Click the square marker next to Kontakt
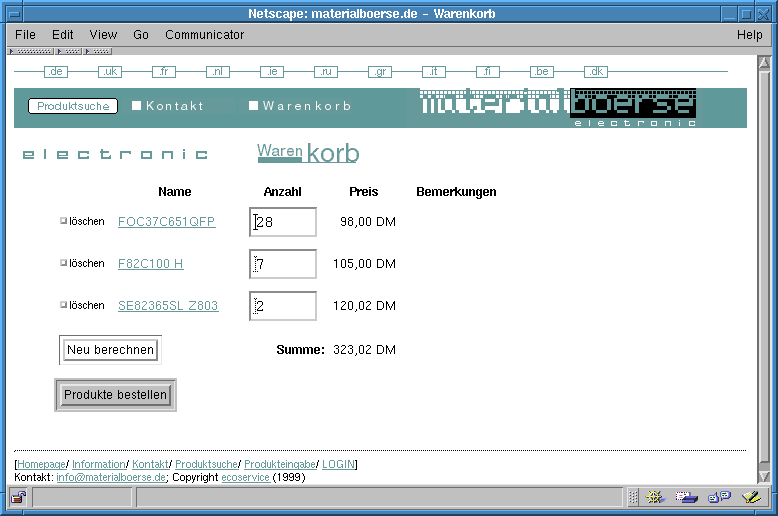778x516 pixels. (x=137, y=106)
